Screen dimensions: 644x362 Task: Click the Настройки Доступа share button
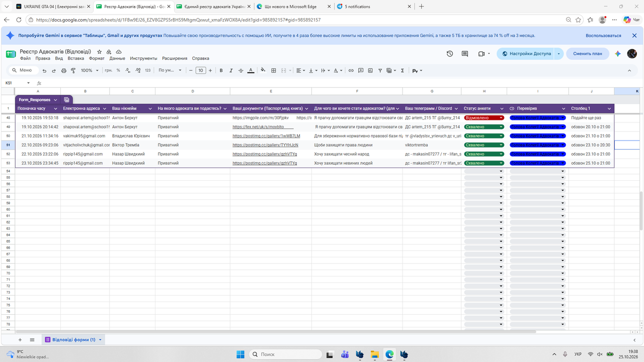pyautogui.click(x=526, y=54)
